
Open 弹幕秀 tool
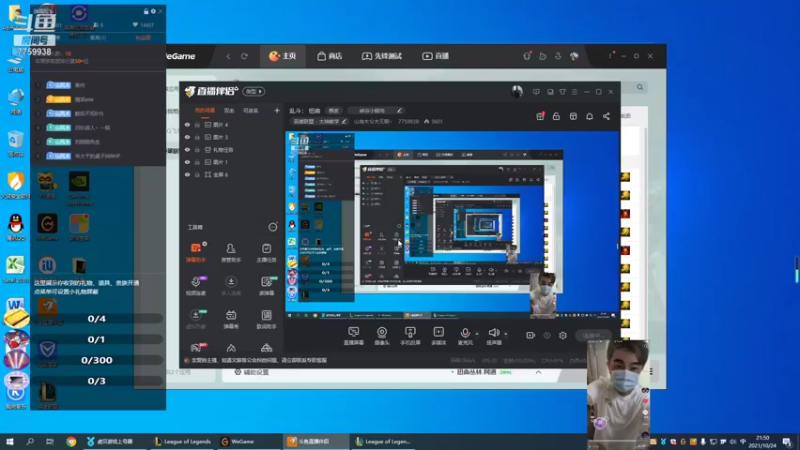[x=231, y=319]
